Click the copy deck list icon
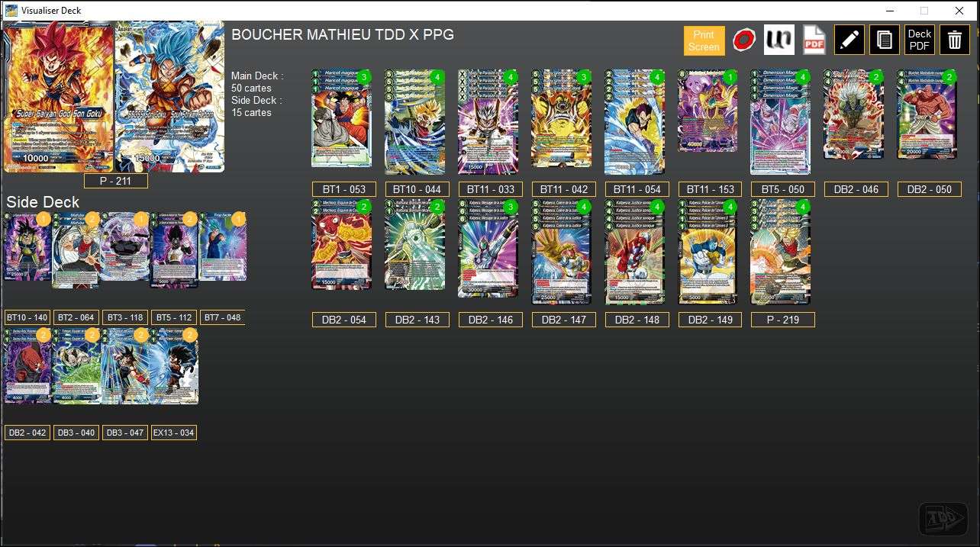980x547 pixels. 884,39
